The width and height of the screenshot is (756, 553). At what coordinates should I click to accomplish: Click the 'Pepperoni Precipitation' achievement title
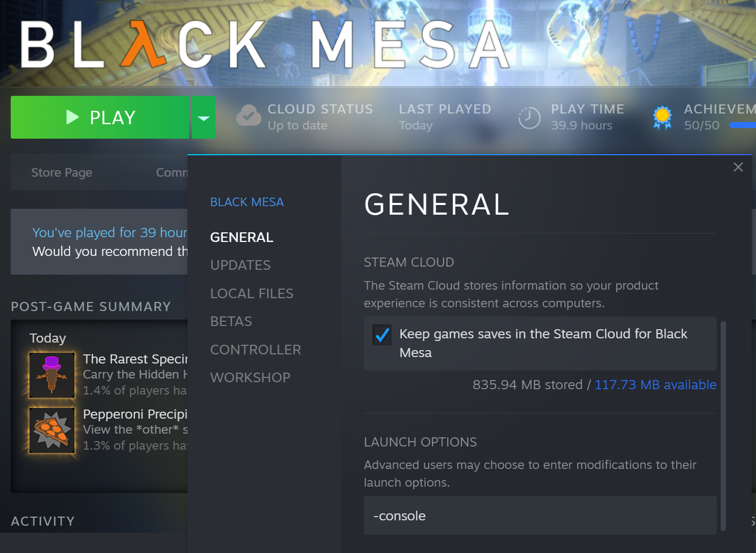tap(135, 414)
